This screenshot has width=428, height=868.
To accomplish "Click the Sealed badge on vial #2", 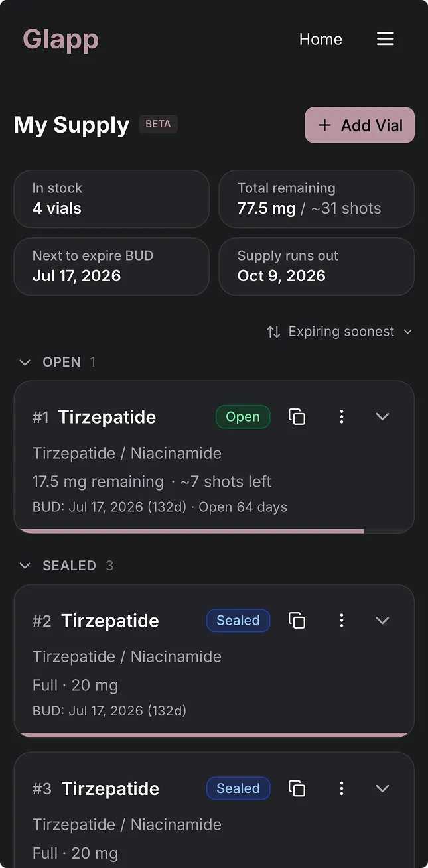I will [238, 621].
